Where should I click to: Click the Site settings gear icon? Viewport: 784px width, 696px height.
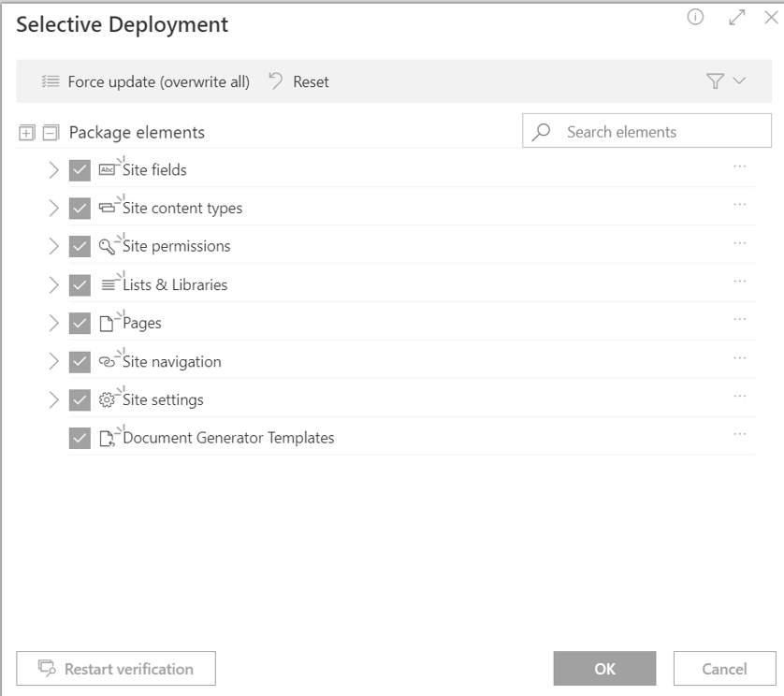(x=107, y=400)
